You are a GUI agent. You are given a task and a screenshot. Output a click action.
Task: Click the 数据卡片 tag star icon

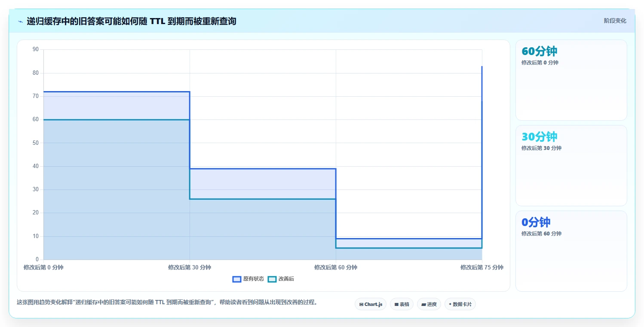point(450,304)
